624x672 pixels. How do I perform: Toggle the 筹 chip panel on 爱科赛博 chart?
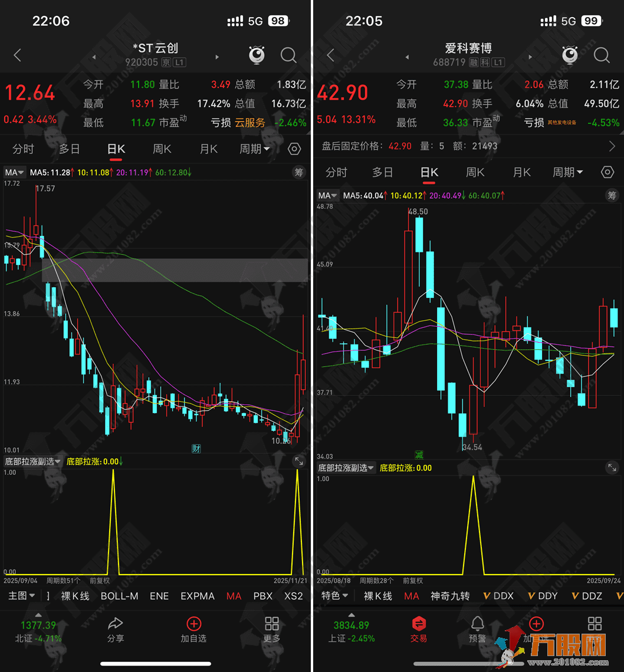click(612, 196)
